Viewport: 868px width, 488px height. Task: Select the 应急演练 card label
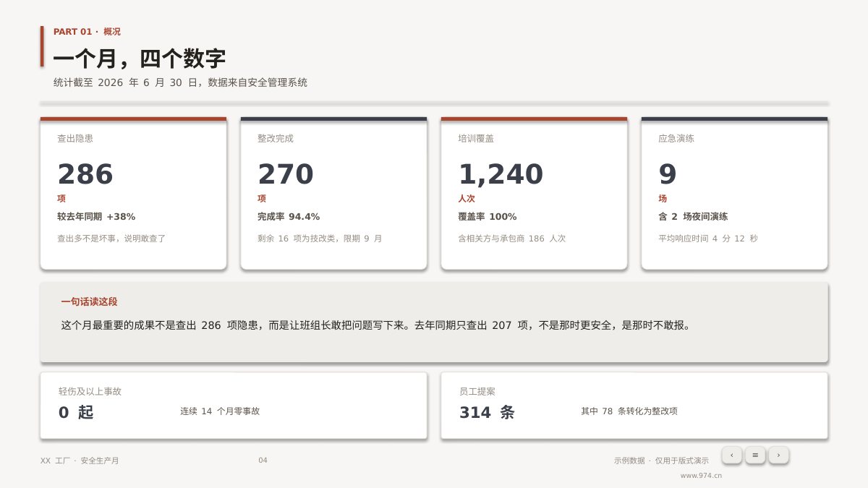pyautogui.click(x=676, y=138)
